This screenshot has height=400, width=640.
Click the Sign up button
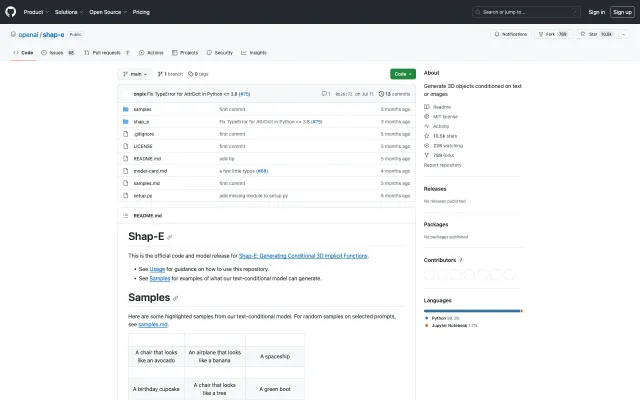click(x=622, y=12)
